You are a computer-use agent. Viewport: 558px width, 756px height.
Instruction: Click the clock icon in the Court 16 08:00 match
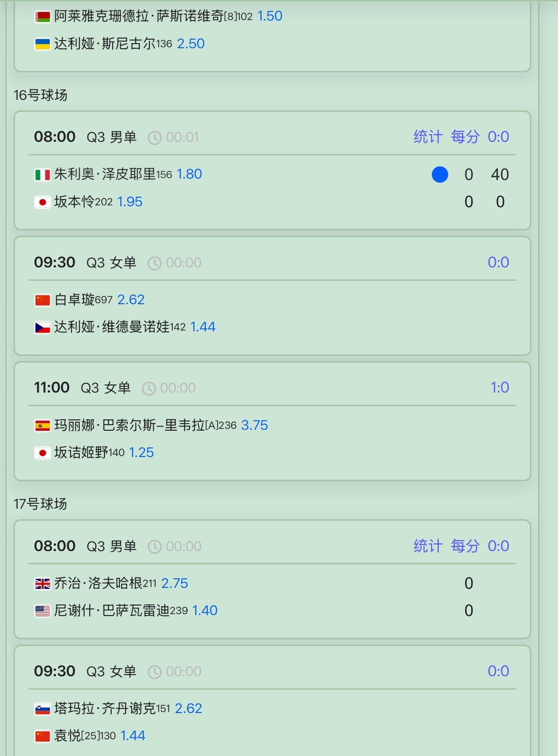(155, 138)
